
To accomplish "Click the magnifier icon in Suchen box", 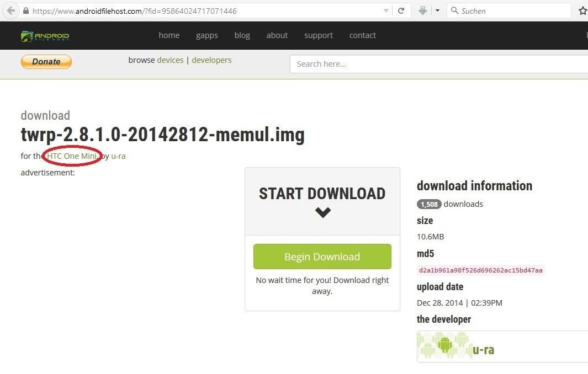I will (454, 10).
